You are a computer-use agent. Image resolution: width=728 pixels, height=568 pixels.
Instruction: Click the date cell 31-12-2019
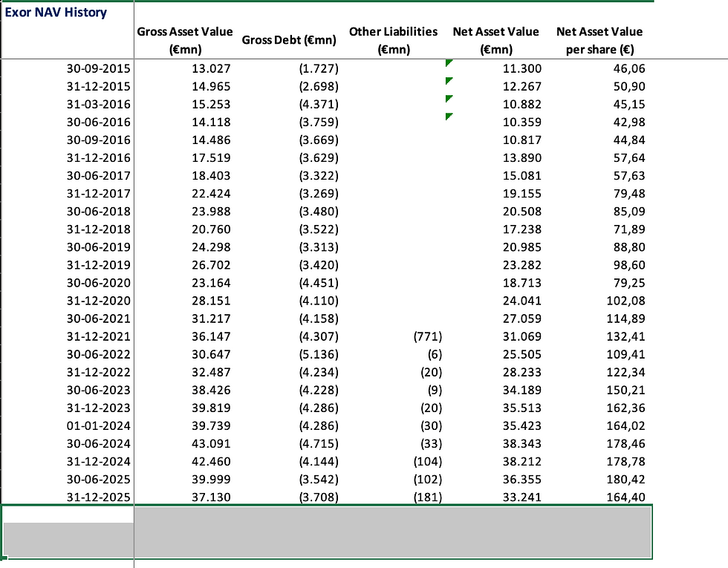point(98,265)
